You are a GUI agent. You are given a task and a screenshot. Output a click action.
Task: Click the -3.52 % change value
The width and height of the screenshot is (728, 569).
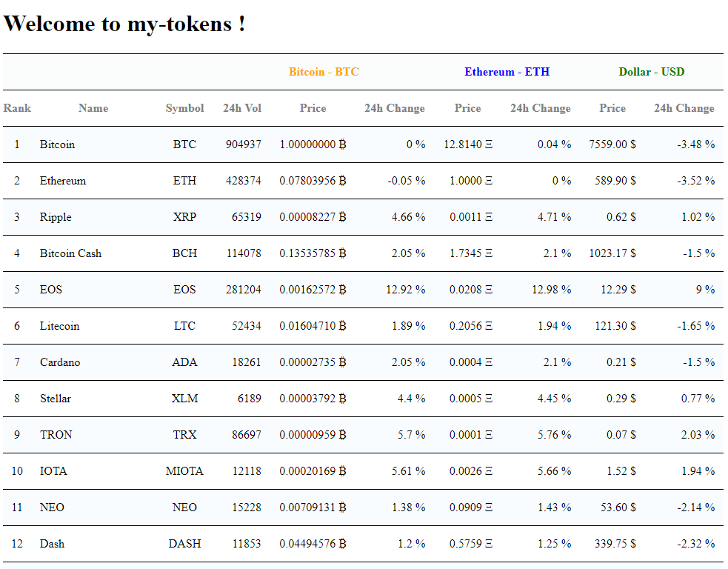pyautogui.click(x=696, y=181)
